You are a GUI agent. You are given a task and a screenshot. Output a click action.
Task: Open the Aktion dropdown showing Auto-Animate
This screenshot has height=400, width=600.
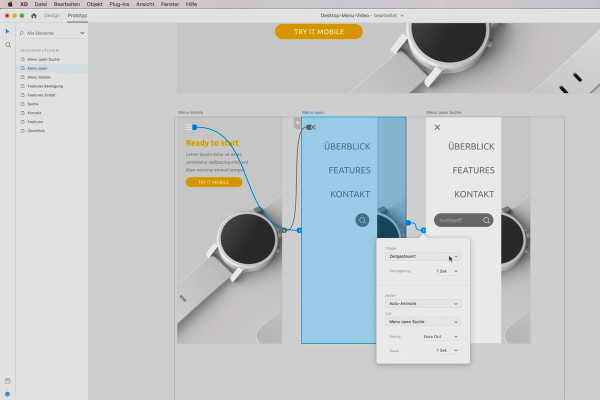click(423, 304)
